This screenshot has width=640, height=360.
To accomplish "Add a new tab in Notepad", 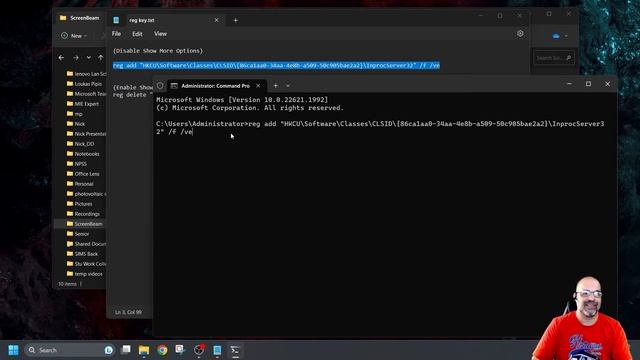I will pos(236,20).
